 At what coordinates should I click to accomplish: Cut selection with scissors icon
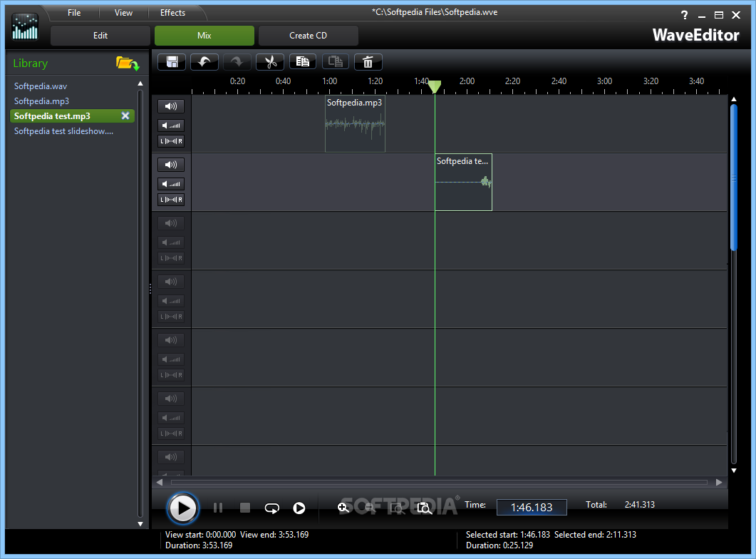pos(270,62)
